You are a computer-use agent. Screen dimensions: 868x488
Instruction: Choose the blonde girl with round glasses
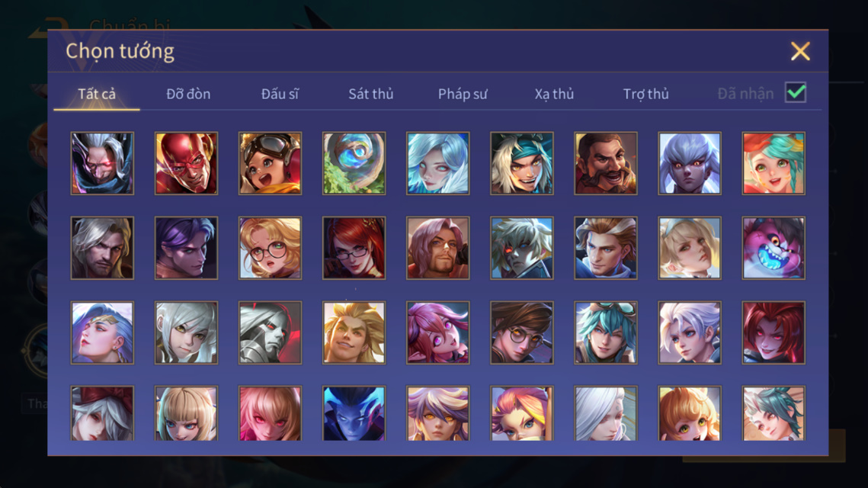[x=270, y=248]
